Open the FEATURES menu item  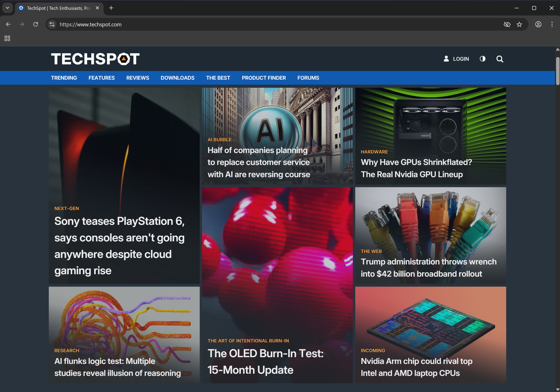[x=102, y=78]
